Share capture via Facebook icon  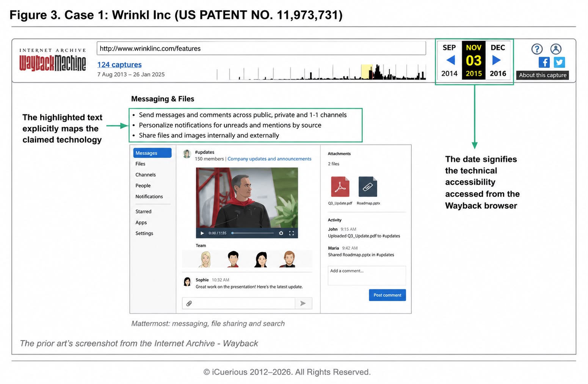[x=544, y=62]
